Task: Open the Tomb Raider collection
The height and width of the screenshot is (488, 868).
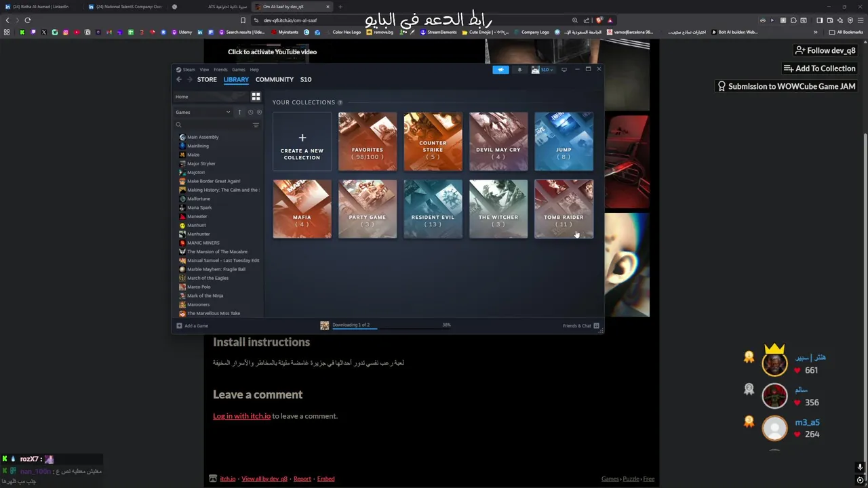Action: (x=564, y=209)
